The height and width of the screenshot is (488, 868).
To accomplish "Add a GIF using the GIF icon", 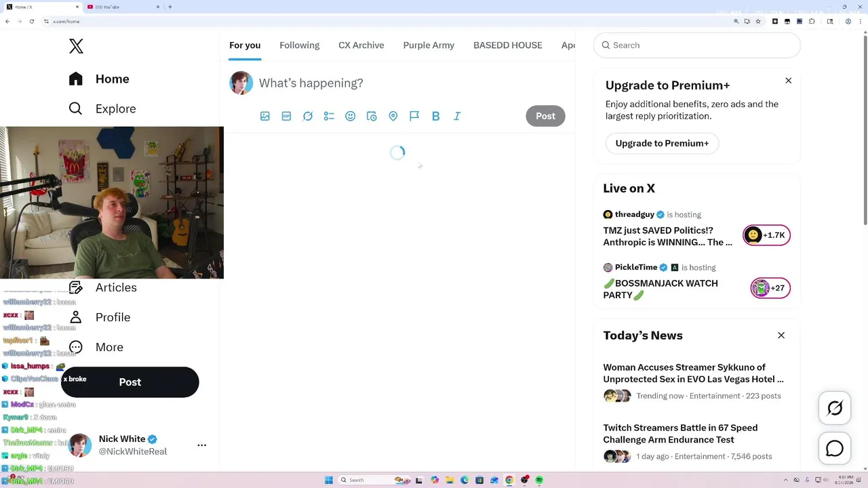I will point(286,116).
